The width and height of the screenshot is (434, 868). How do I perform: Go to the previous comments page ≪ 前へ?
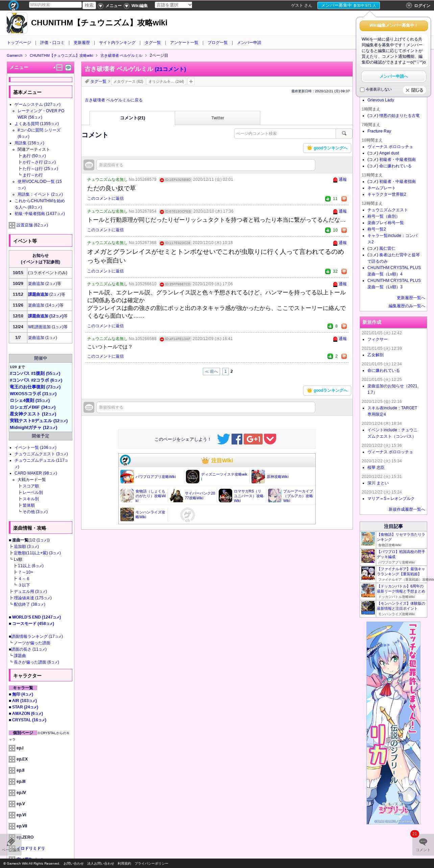click(x=211, y=371)
